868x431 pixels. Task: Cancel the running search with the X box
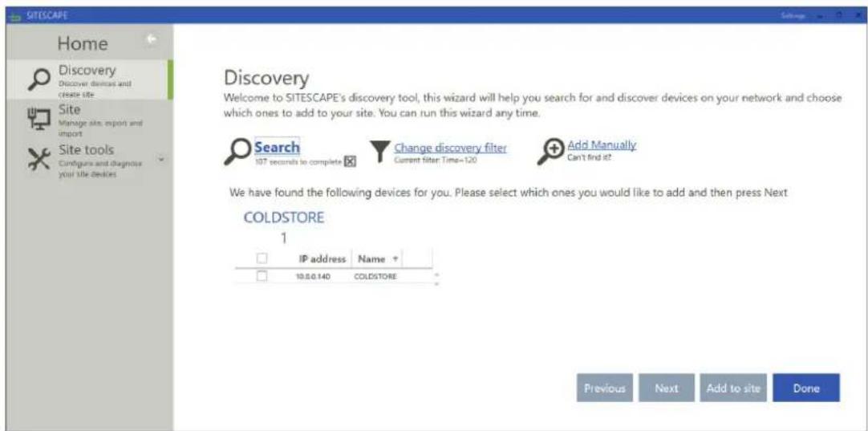tap(350, 161)
